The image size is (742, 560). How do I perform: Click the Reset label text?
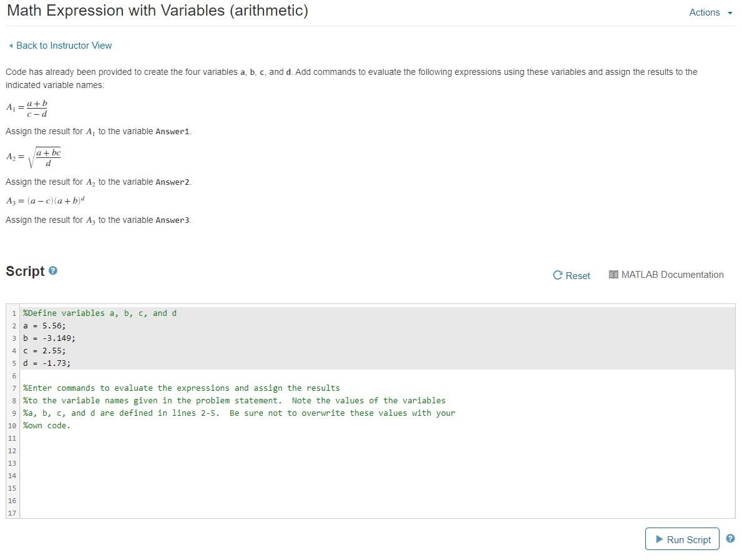(577, 275)
